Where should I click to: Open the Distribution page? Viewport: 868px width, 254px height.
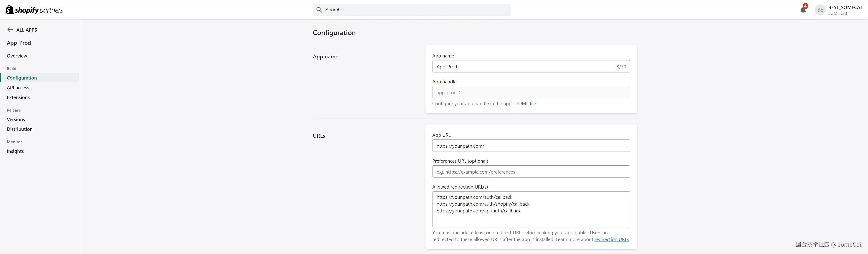click(x=20, y=129)
